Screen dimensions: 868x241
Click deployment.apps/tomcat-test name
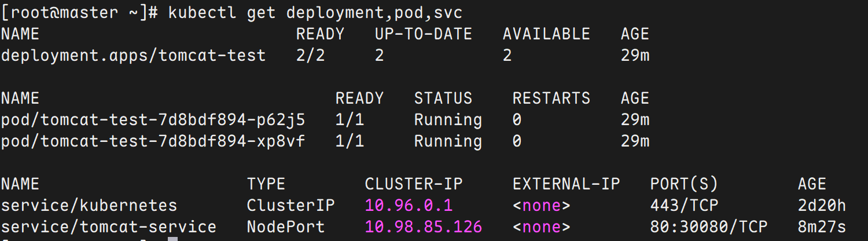click(x=133, y=56)
